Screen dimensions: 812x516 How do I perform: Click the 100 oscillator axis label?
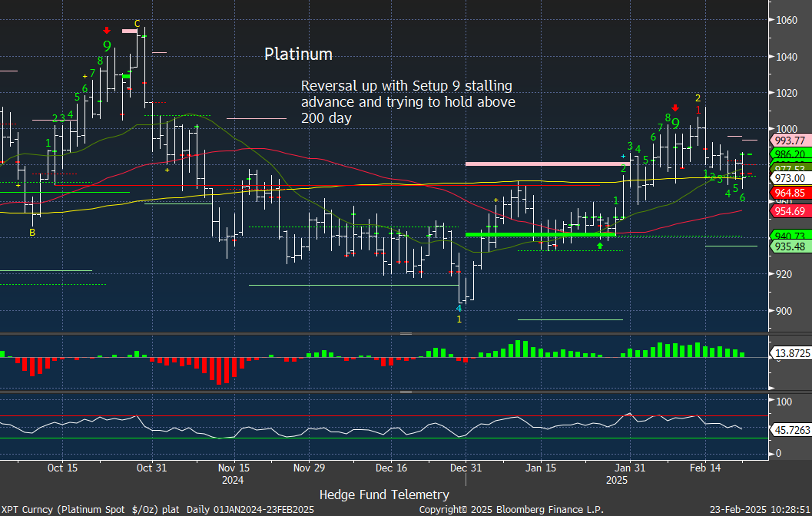(784, 402)
